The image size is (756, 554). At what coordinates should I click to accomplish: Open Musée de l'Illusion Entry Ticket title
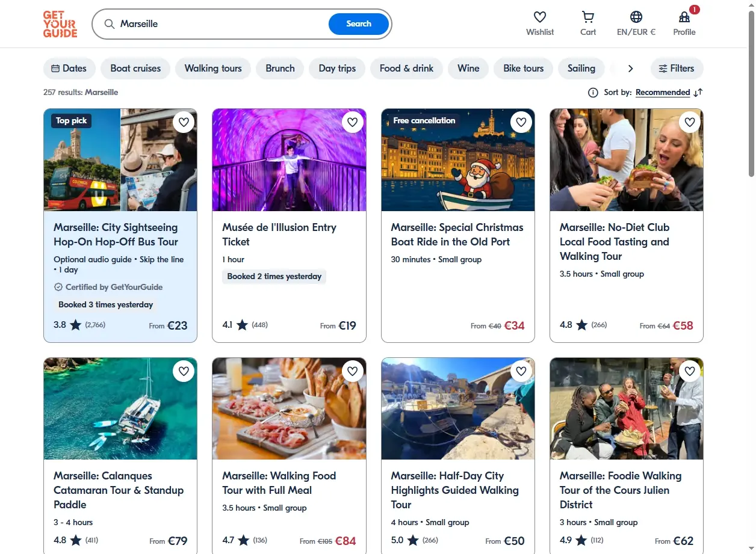(279, 235)
